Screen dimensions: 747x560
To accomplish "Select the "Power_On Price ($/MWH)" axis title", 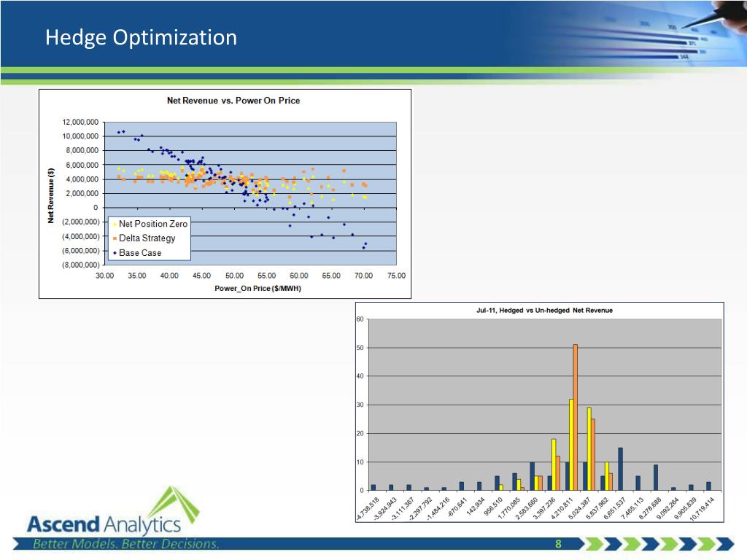I will point(258,288).
